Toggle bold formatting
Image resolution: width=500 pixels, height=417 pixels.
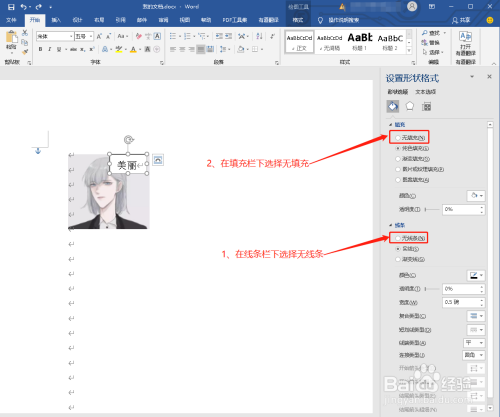40,49
